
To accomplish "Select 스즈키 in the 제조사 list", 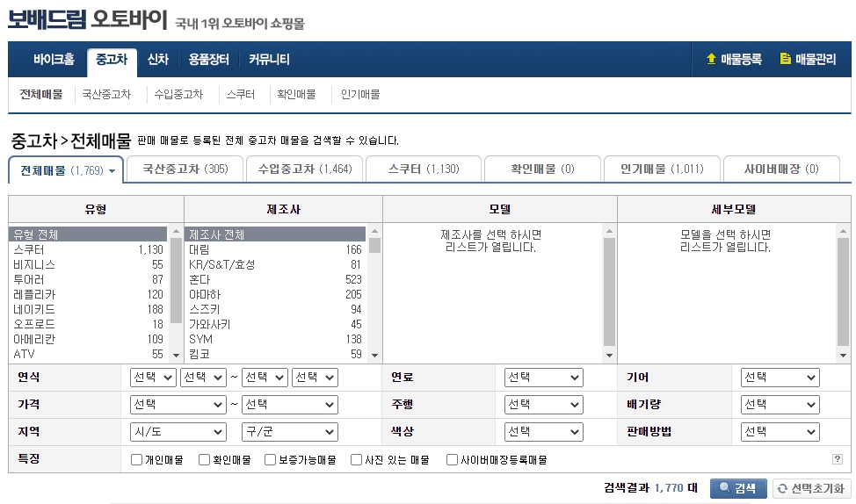I will (275, 309).
